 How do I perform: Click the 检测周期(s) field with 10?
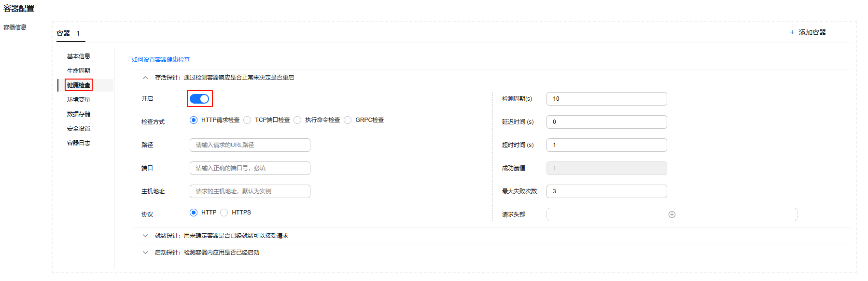pyautogui.click(x=607, y=99)
